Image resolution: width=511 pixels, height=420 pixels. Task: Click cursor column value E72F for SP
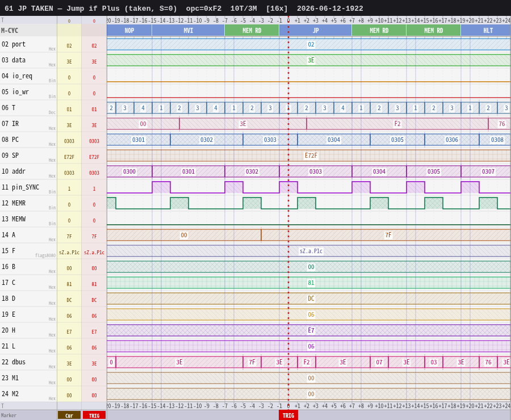[69, 157]
